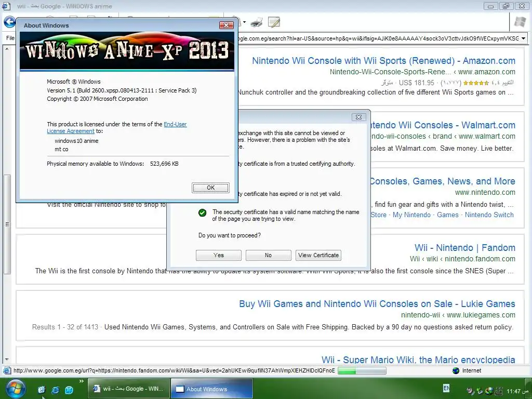Click the Print icon in browser toolbar
The width and height of the screenshot is (532, 399).
pyautogui.click(x=257, y=23)
